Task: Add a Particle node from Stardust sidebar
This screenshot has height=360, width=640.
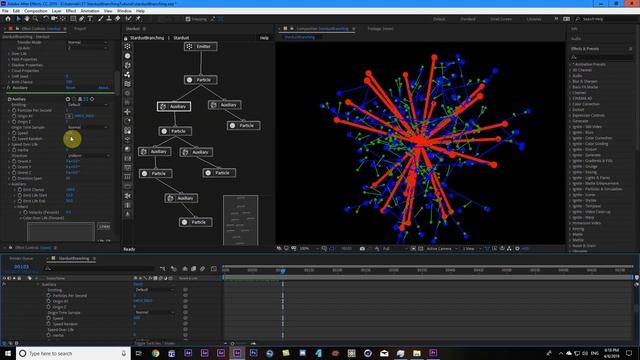Action: click(x=128, y=56)
